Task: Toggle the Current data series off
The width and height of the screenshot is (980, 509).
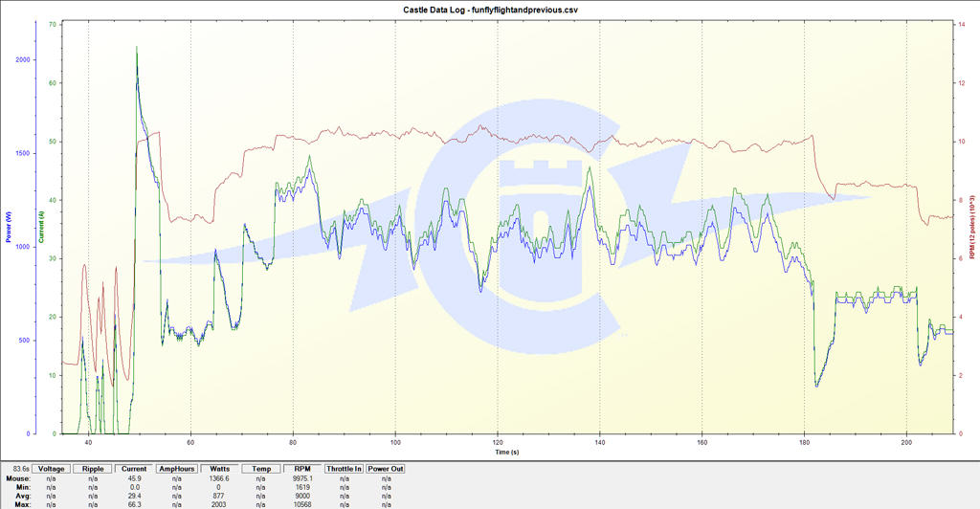Action: (x=134, y=469)
